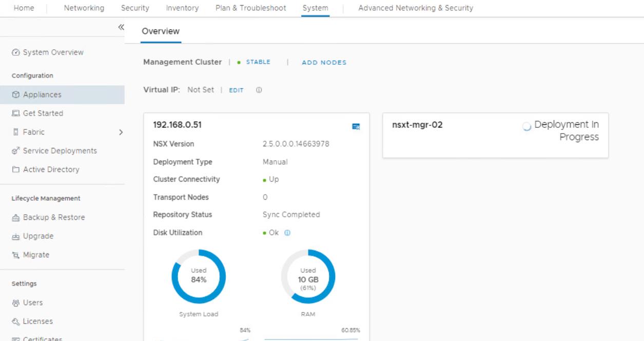The width and height of the screenshot is (644, 341).
Task: Click the "Cluster Connectivity" field label
Action: pyautogui.click(x=187, y=179)
